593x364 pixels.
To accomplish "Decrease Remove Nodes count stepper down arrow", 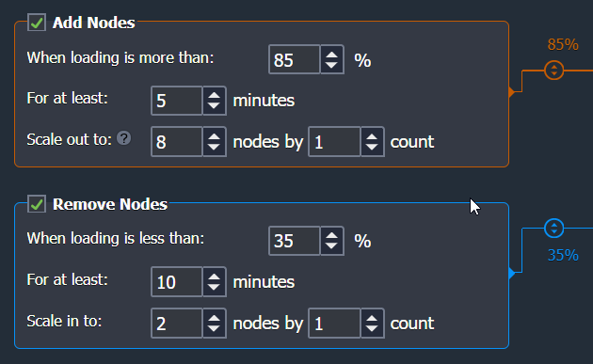I will 372,328.
